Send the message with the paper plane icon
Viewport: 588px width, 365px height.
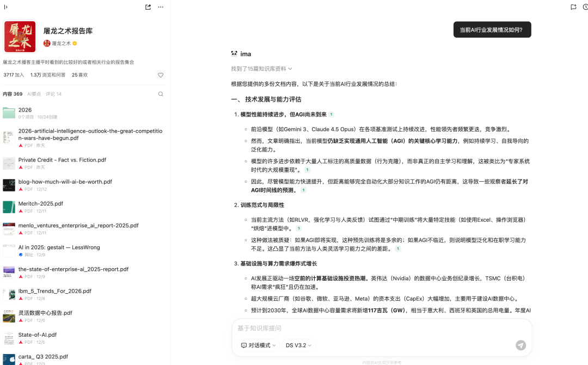click(520, 345)
